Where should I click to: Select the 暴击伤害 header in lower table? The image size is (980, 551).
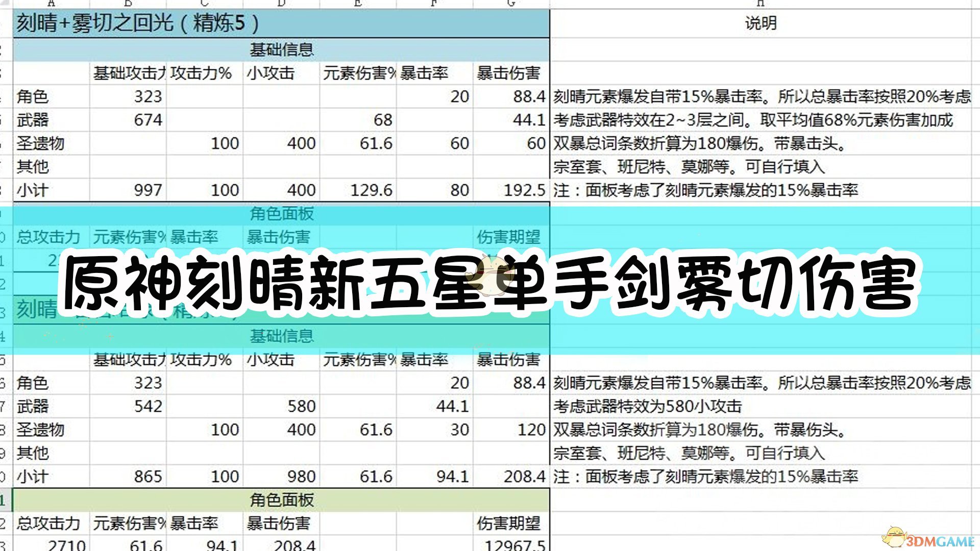(x=508, y=360)
